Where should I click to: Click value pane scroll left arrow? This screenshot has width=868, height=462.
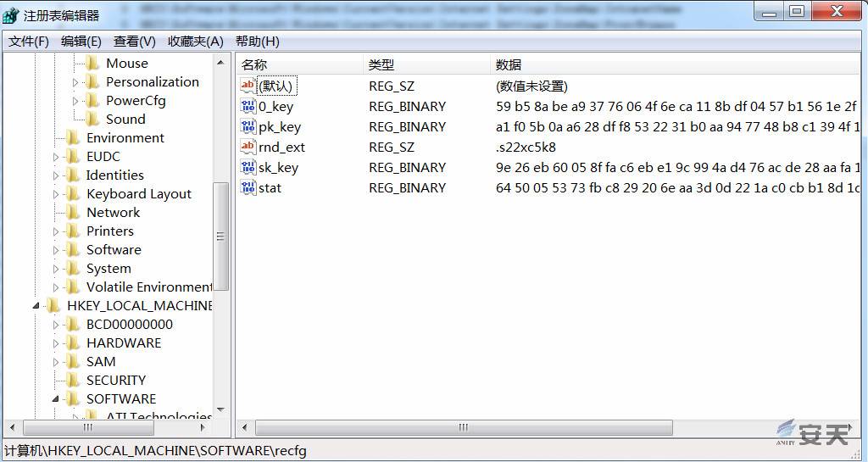245,428
